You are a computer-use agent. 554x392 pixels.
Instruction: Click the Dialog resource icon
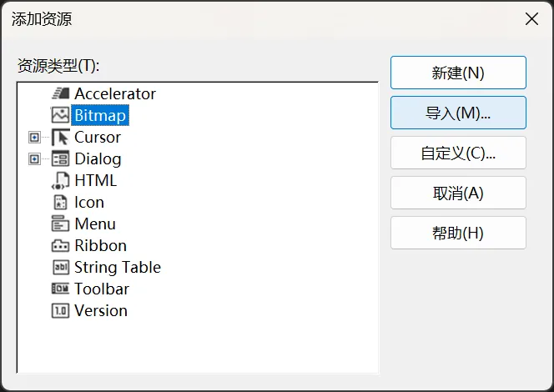click(x=60, y=158)
